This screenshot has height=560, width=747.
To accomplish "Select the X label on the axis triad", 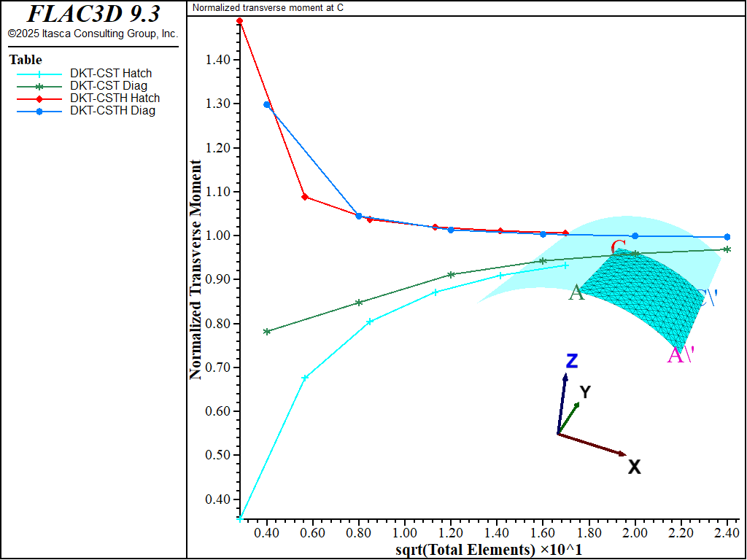I will (635, 467).
